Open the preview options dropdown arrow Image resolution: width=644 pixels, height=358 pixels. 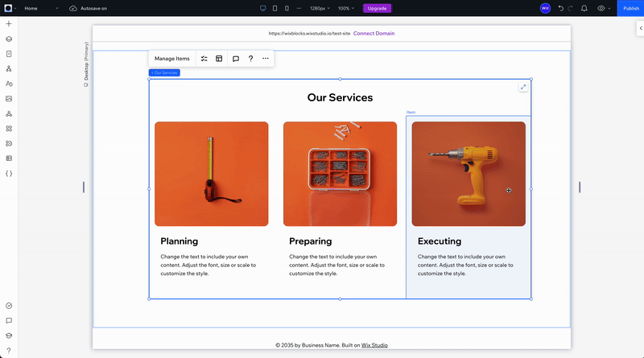(609, 8)
